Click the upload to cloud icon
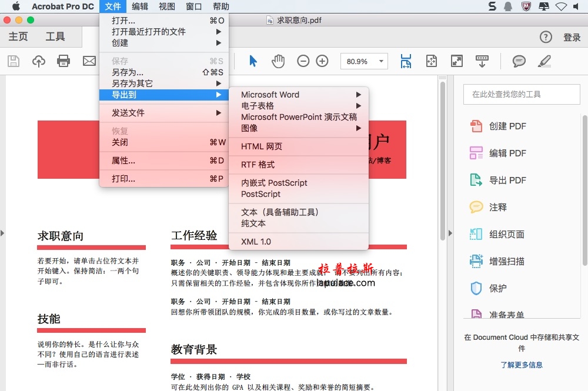This screenshot has width=588, height=391. coord(38,61)
